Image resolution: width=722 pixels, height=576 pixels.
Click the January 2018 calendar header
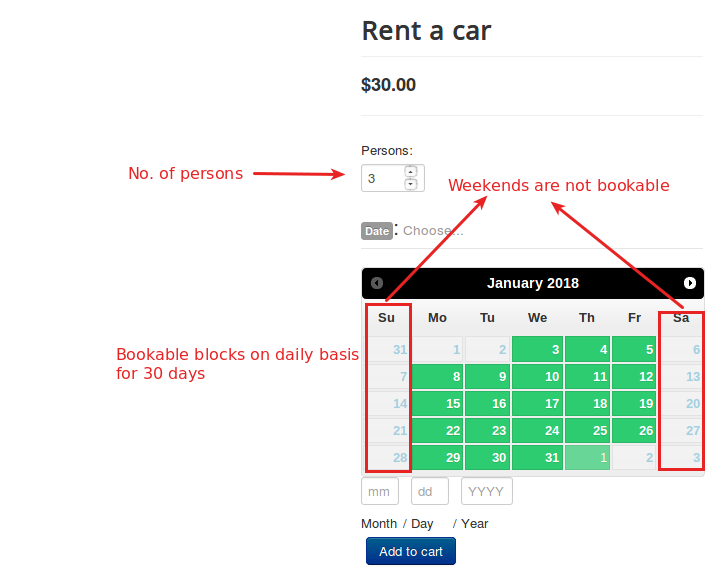click(532, 283)
